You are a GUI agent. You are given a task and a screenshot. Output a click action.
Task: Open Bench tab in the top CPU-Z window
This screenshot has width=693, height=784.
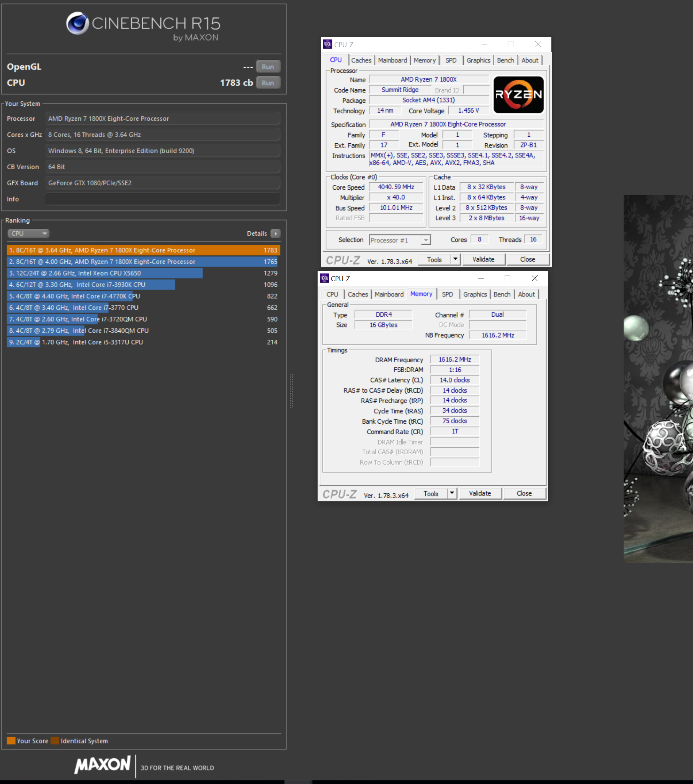click(505, 60)
